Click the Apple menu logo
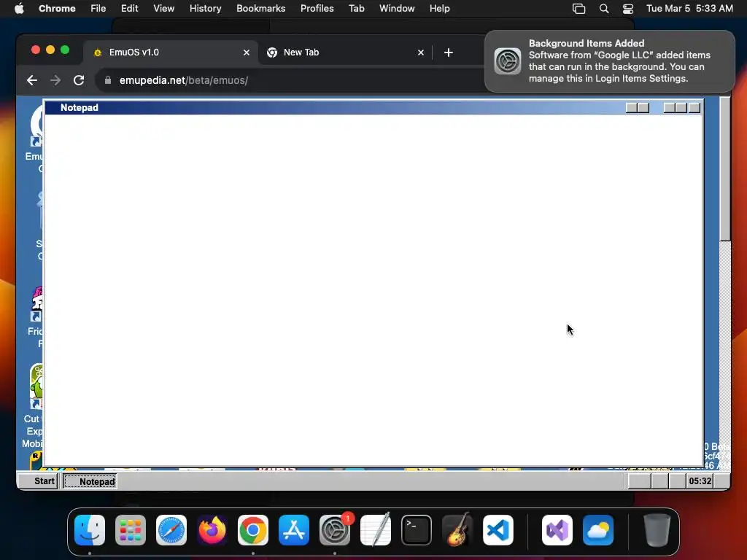This screenshot has width=747, height=560. [x=19, y=8]
